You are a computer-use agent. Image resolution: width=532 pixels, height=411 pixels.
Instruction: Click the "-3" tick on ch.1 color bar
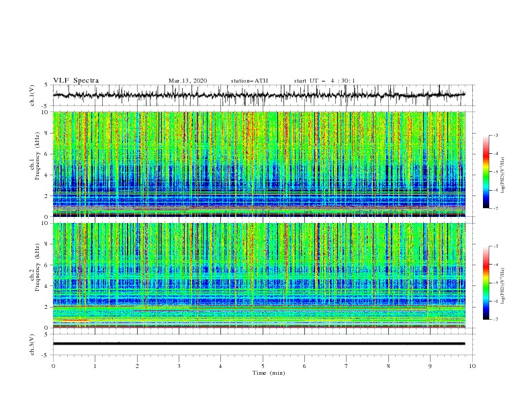[x=495, y=135]
